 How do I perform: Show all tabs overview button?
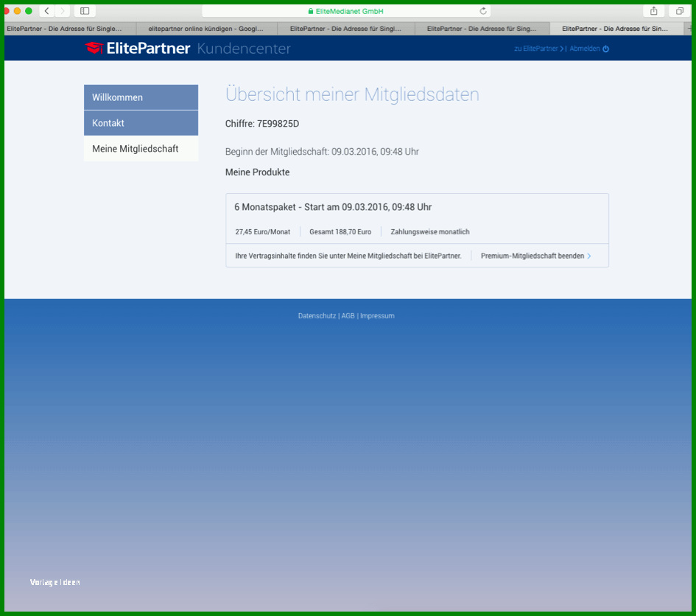point(680,11)
